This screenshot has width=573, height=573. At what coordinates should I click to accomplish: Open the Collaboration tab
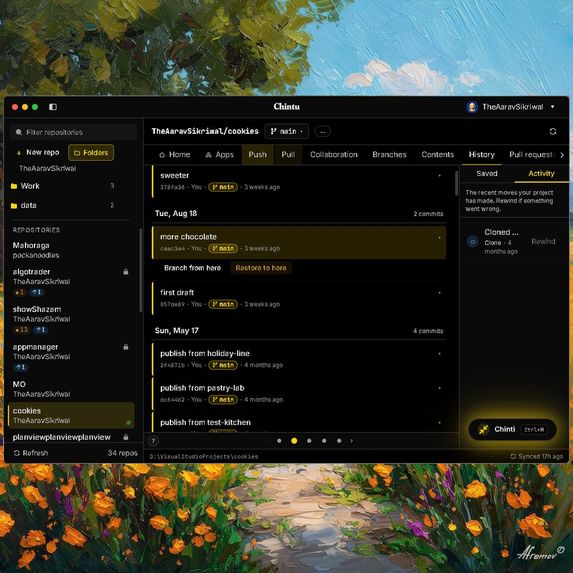point(334,155)
